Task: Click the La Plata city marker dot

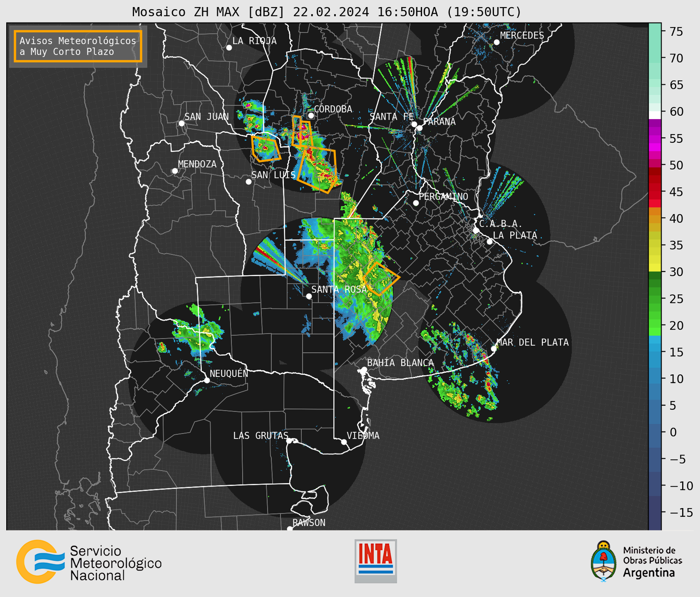Action: (490, 242)
